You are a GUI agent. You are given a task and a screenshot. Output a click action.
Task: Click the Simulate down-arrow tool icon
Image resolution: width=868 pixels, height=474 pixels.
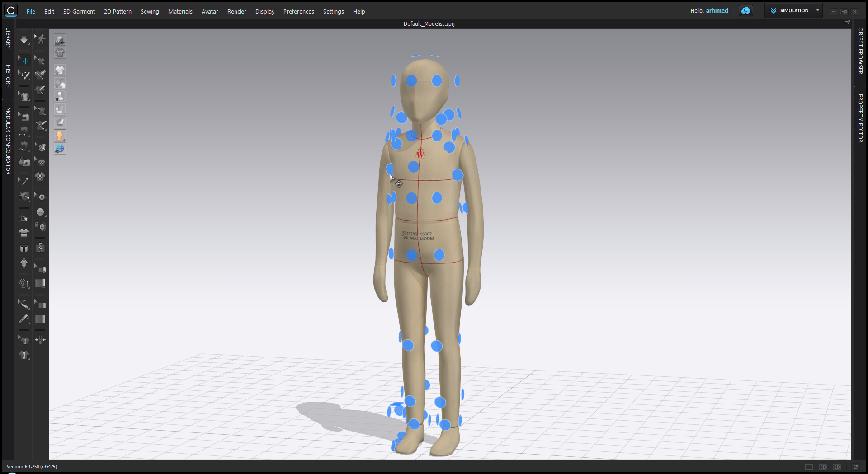coord(24,40)
